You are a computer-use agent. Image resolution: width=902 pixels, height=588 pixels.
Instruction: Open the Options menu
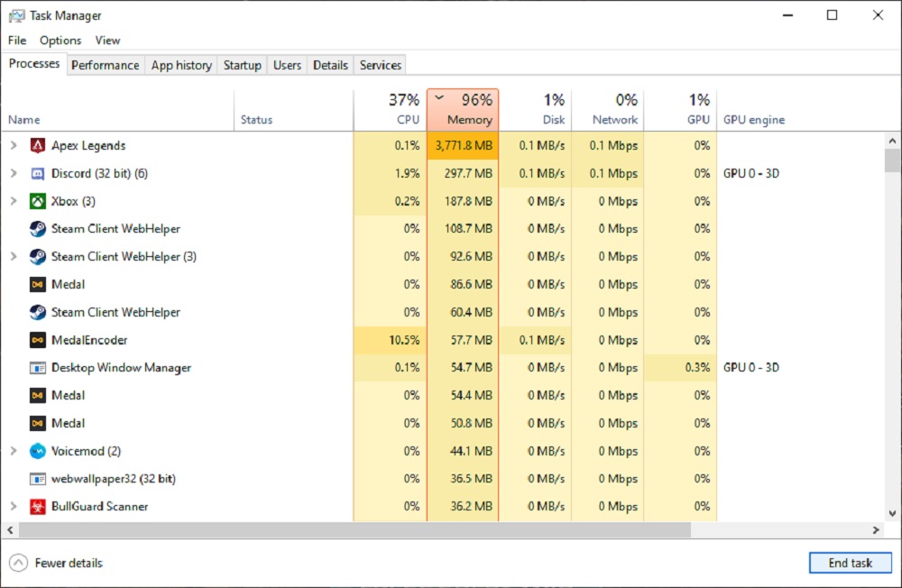coord(60,41)
